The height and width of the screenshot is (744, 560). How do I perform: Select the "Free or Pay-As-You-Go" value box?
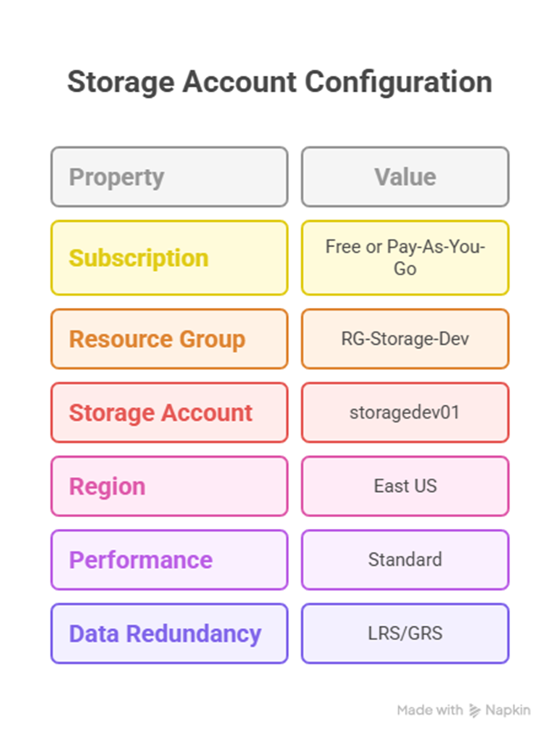tap(405, 258)
